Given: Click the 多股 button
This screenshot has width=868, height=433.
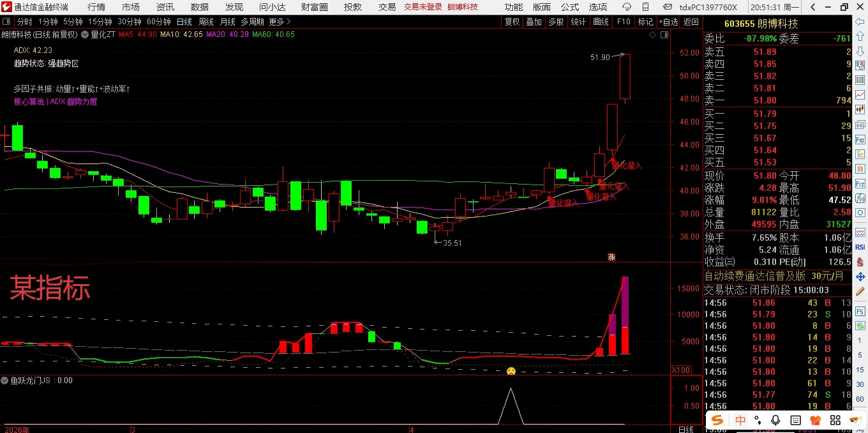Looking at the screenshot, I should (557, 22).
